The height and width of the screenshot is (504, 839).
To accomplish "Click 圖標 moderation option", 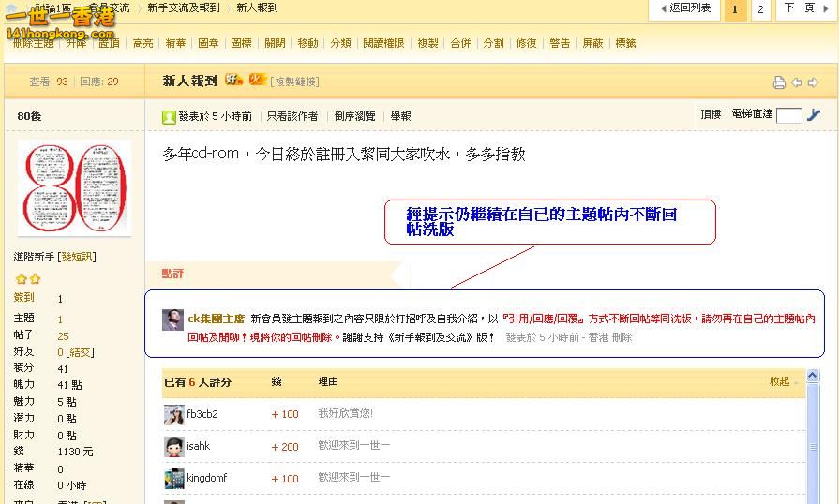I will coord(241,43).
